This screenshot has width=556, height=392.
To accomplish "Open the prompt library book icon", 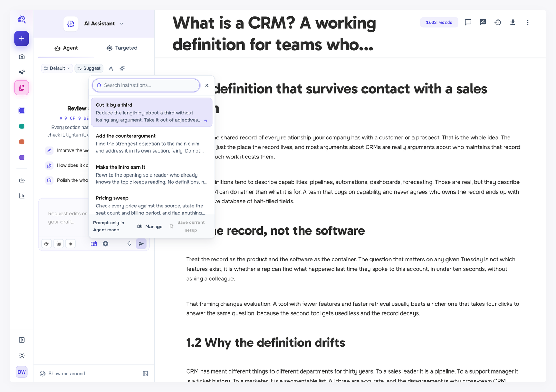I will (94, 244).
